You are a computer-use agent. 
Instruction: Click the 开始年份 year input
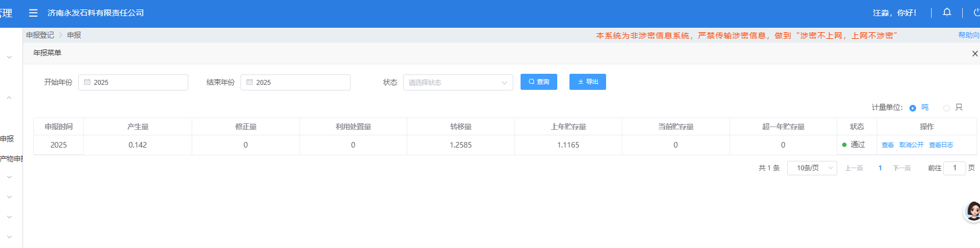pos(133,82)
